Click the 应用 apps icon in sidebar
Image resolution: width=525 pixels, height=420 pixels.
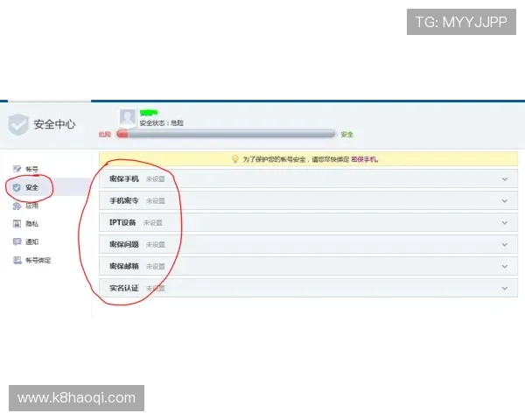[17, 206]
